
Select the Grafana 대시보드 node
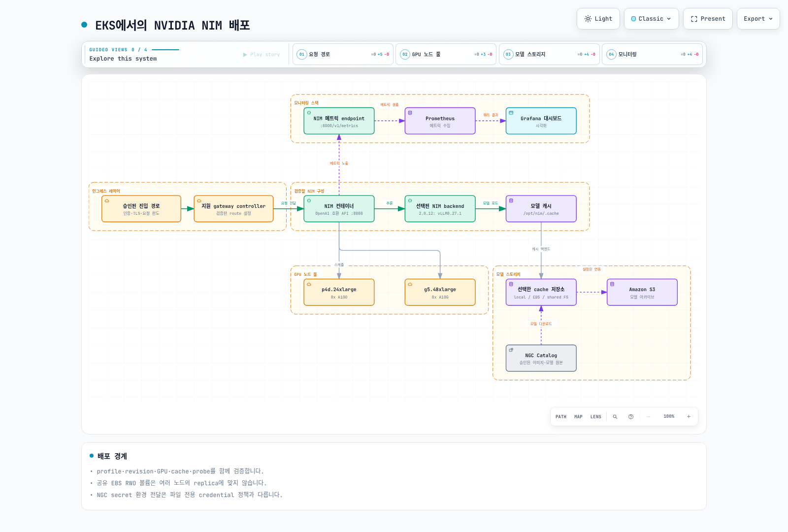tap(541, 121)
